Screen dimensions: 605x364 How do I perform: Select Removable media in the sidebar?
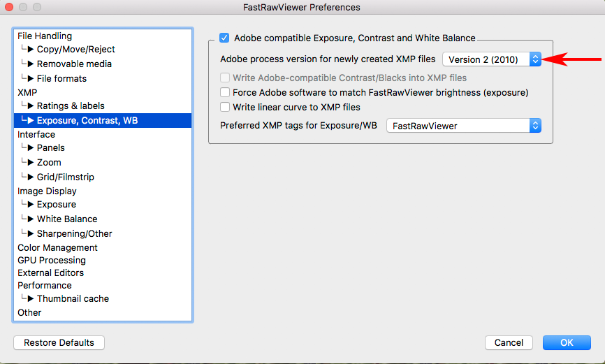click(74, 64)
